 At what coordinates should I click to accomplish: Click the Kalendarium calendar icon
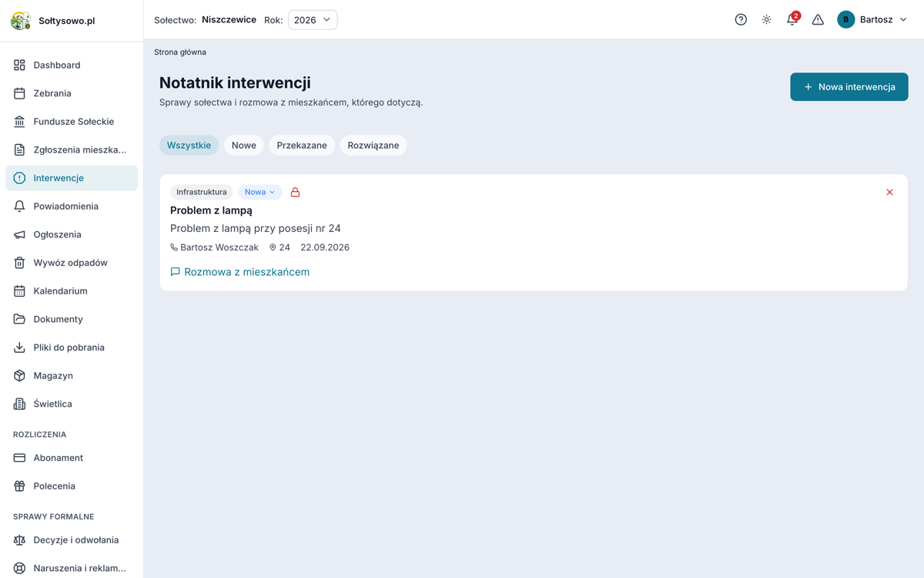click(x=19, y=291)
